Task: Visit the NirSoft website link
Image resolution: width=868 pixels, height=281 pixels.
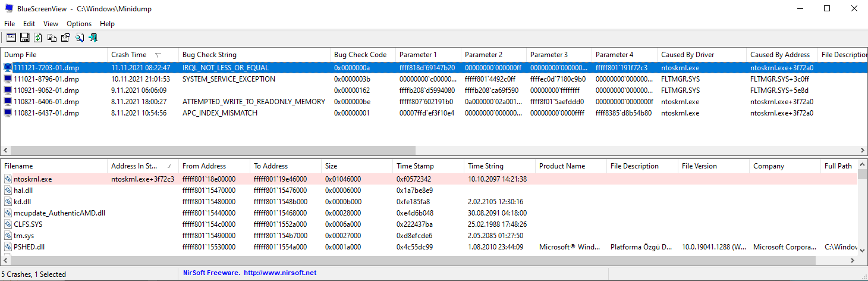Action: click(x=279, y=273)
